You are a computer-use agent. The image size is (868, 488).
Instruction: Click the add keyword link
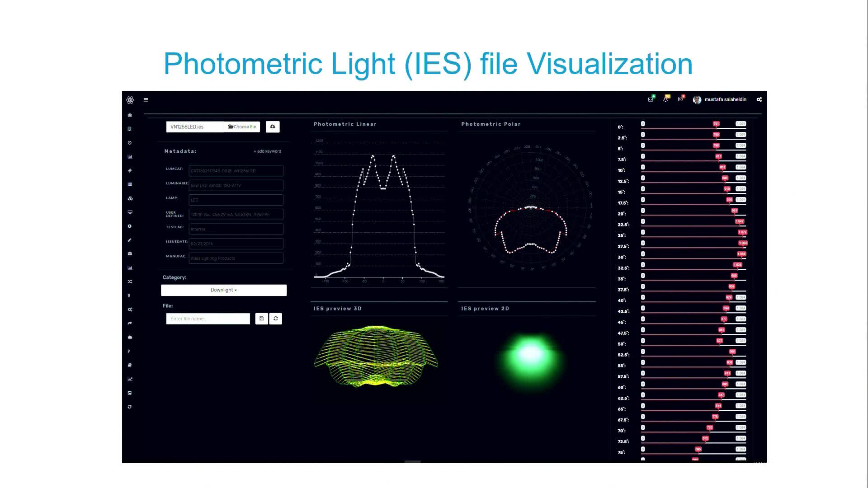coord(267,151)
